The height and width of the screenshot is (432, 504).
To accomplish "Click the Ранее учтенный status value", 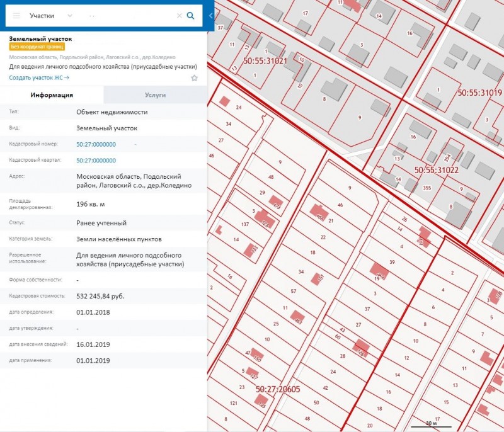I will 101,223.
